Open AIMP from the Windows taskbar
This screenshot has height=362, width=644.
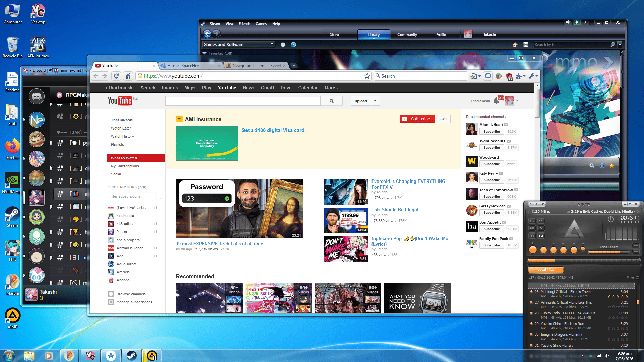pos(152,356)
